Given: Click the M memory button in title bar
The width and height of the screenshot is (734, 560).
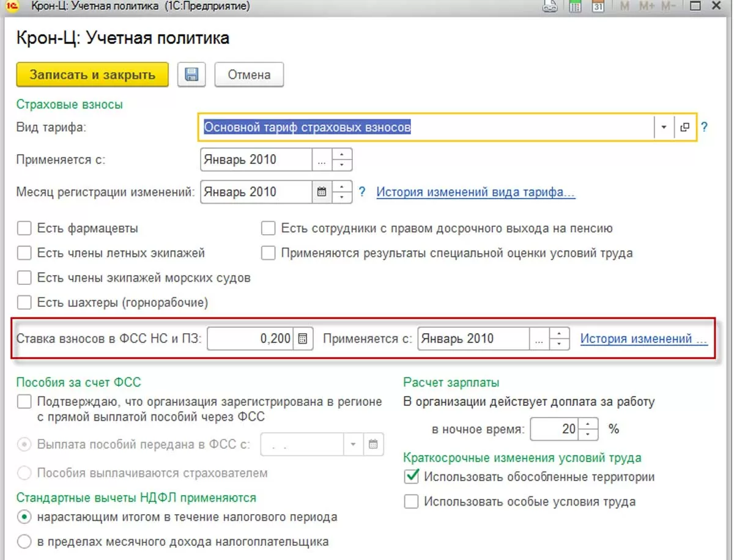Looking at the screenshot, I should [625, 7].
